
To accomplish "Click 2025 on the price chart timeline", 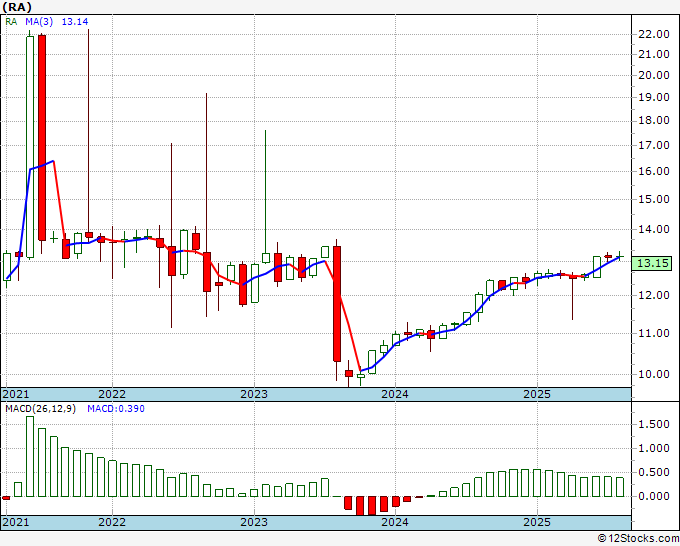I will (x=537, y=394).
